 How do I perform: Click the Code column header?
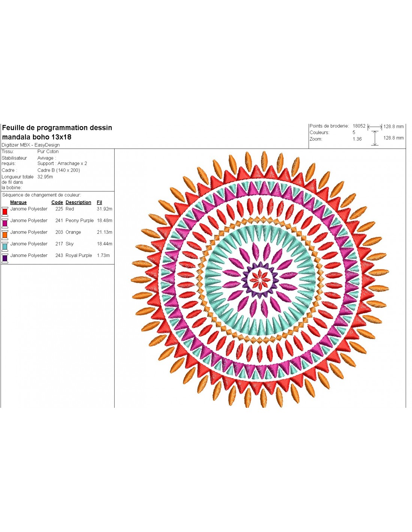pos(57,202)
